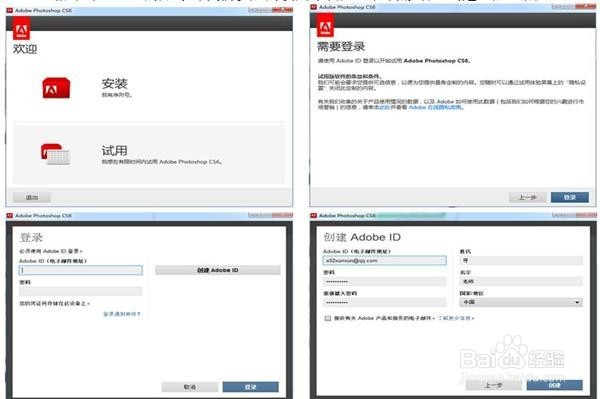
Task: Open the 了解更多信息 link
Action: [x=456, y=318]
